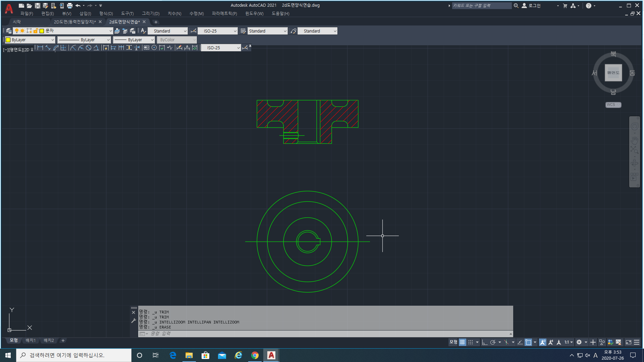Click the 배치1 layout tab

click(31, 340)
